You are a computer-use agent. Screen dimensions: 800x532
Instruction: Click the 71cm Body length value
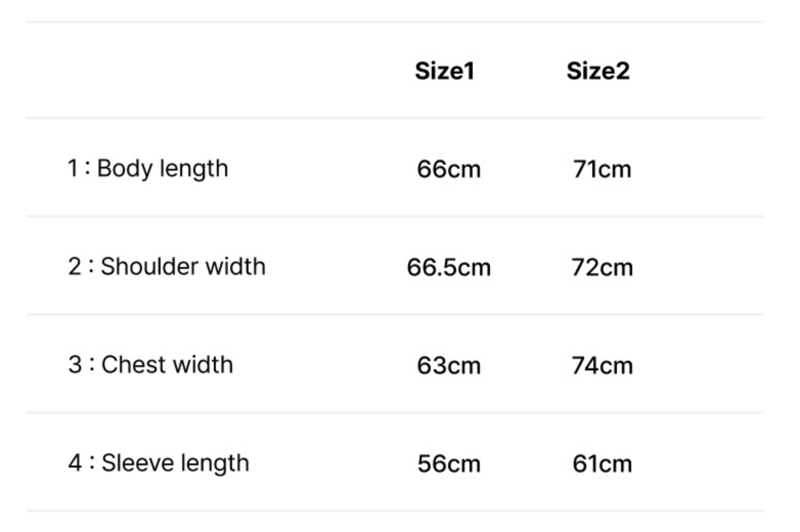click(602, 169)
